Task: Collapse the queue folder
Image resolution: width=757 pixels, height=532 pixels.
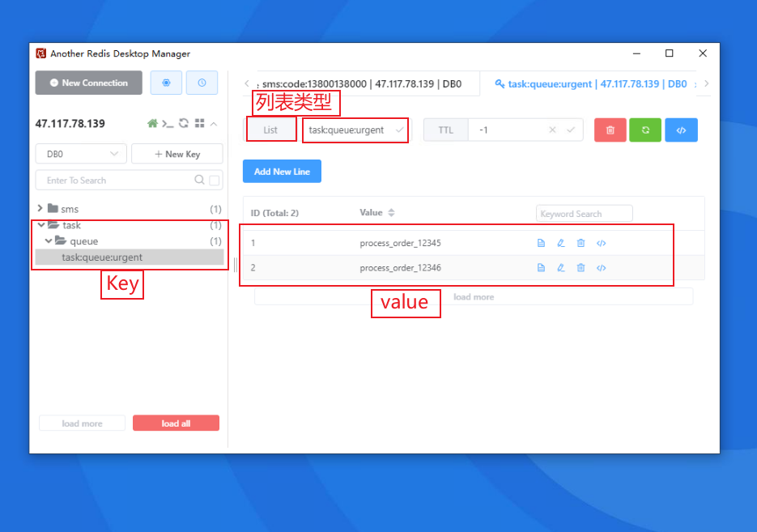Action: click(x=49, y=240)
